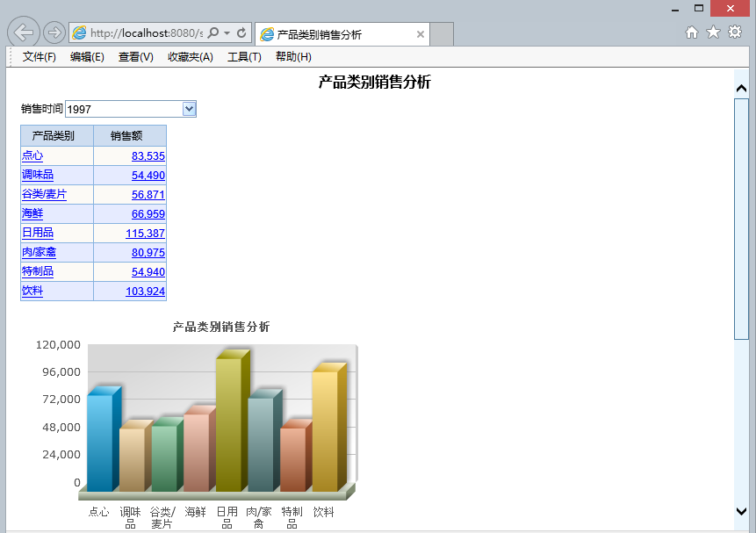
Task: Click the 饮料 category link
Action: pos(32,291)
